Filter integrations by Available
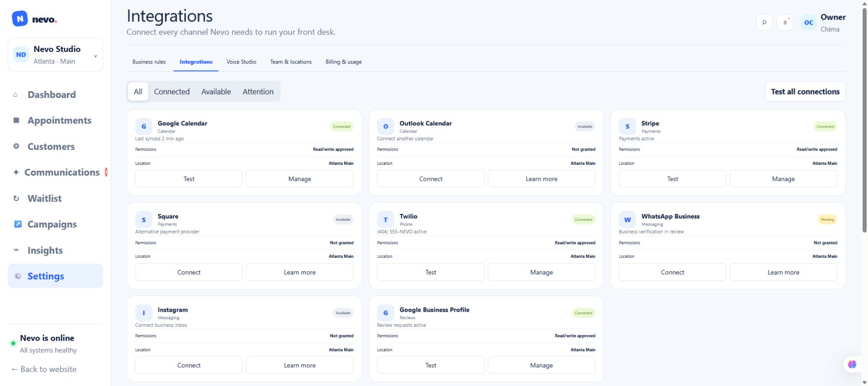868x386 pixels. 216,91
